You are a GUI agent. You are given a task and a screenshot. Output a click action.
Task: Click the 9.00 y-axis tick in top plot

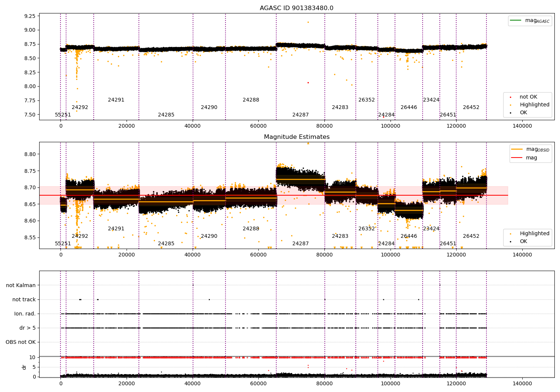coord(29,30)
